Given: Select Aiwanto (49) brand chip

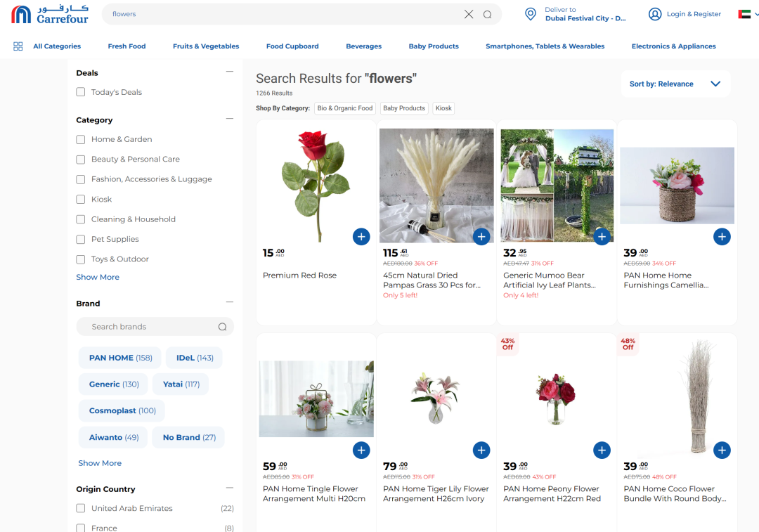Looking at the screenshot, I should point(114,437).
